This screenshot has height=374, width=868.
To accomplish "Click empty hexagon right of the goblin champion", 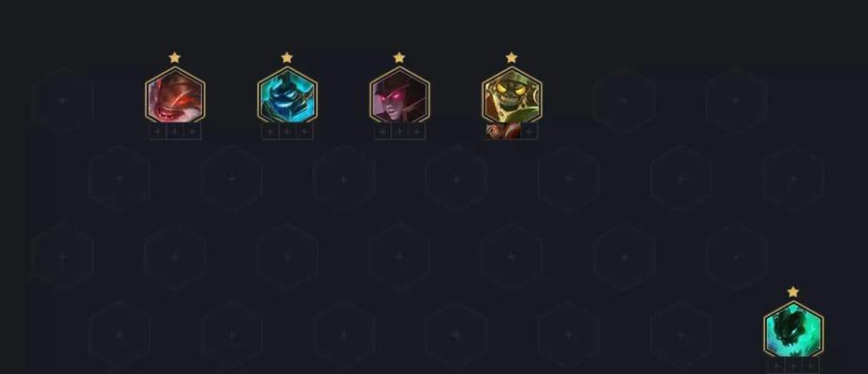I will 624,101.
